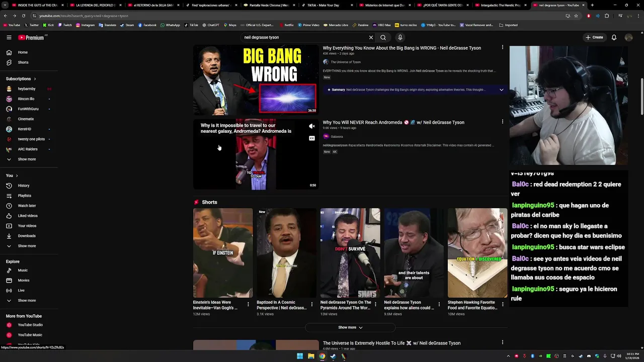The height and width of the screenshot is (362, 644).
Task: Open Windows Start menu
Action: (x=300, y=356)
